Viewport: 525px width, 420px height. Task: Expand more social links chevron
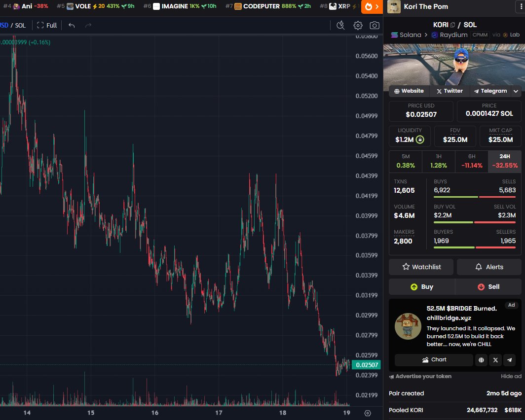point(516,91)
